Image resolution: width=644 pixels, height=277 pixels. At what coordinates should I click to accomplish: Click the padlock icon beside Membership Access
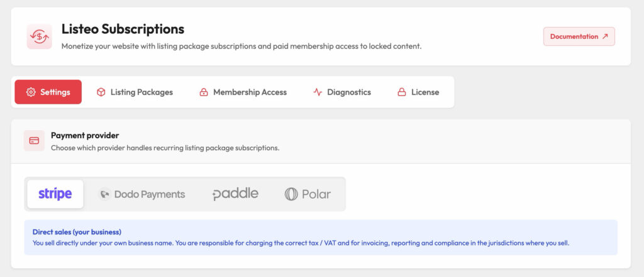point(204,92)
